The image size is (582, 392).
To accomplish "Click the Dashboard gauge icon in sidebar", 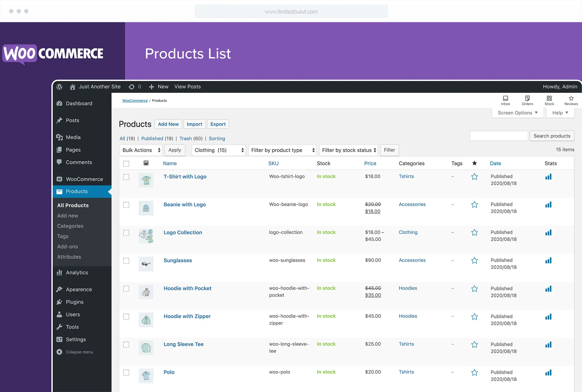I will [59, 103].
